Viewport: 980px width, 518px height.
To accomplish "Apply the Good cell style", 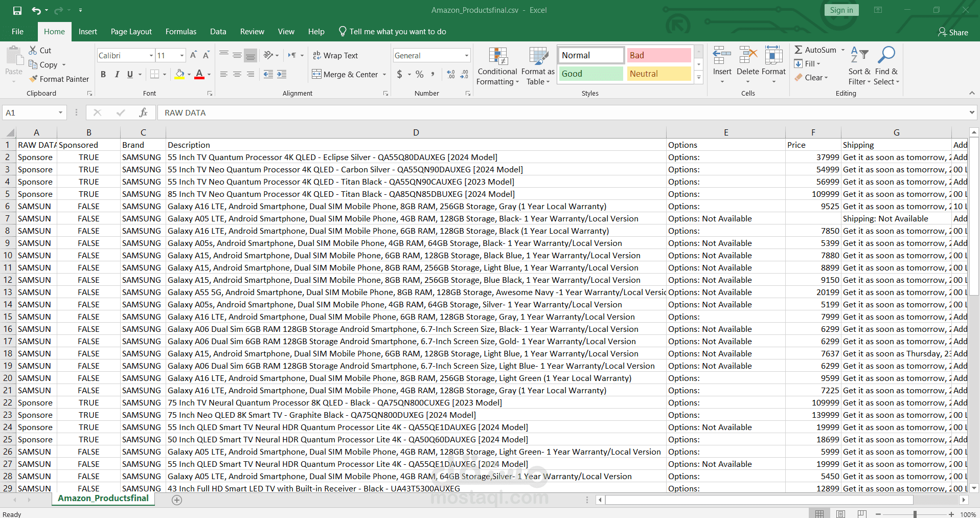I will coord(591,74).
